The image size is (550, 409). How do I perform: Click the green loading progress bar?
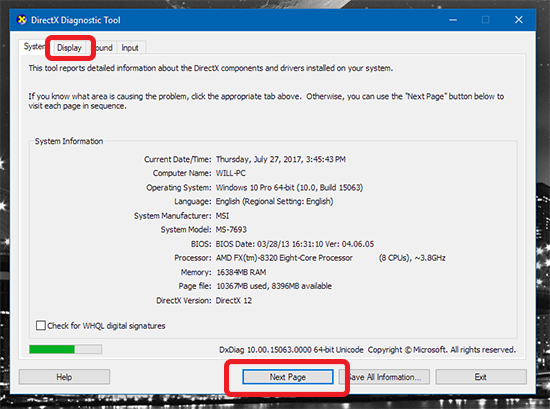click(x=66, y=349)
